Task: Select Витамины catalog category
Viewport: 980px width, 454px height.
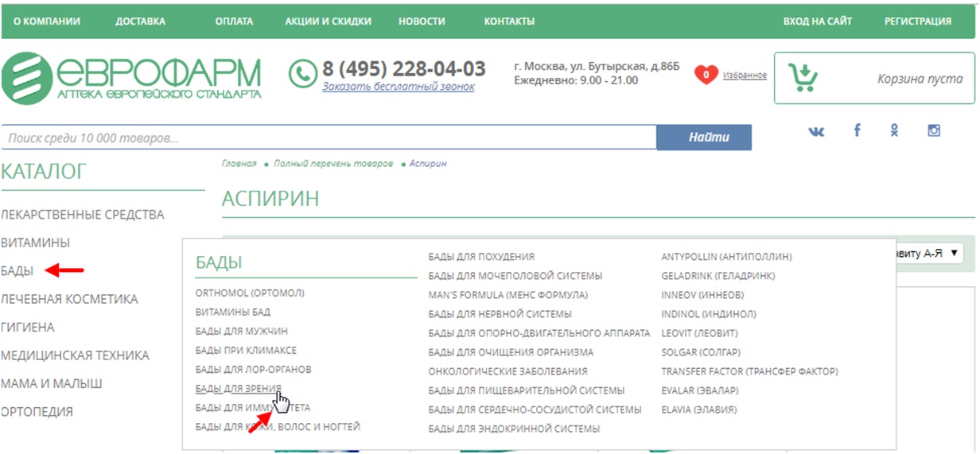Action: [36, 243]
